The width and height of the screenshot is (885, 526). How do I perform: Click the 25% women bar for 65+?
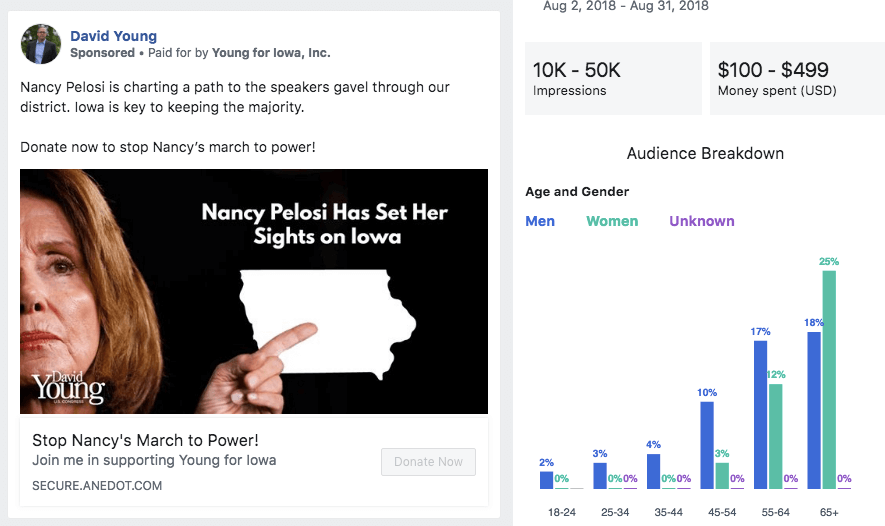[829, 380]
